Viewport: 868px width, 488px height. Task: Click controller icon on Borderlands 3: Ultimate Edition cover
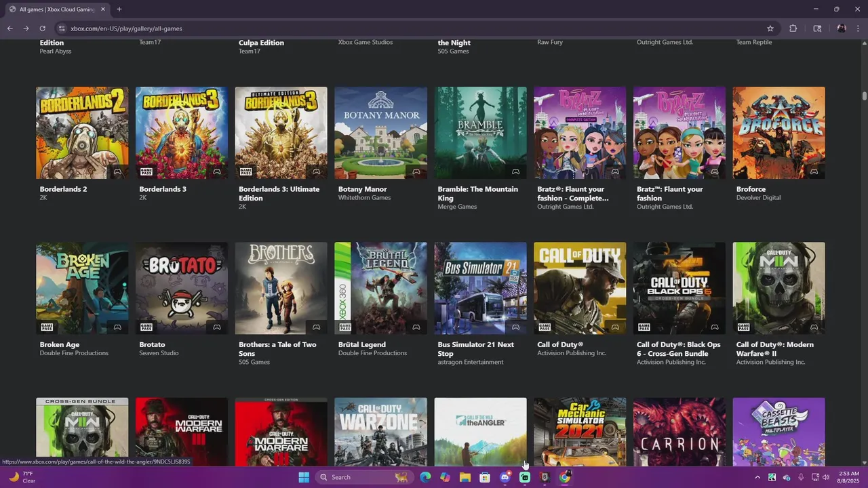tap(317, 172)
